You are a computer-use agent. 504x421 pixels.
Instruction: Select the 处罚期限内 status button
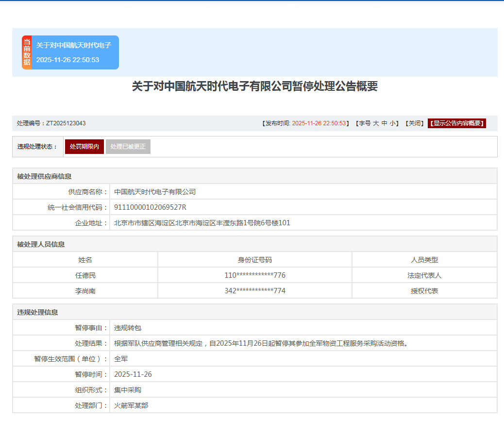(x=84, y=147)
